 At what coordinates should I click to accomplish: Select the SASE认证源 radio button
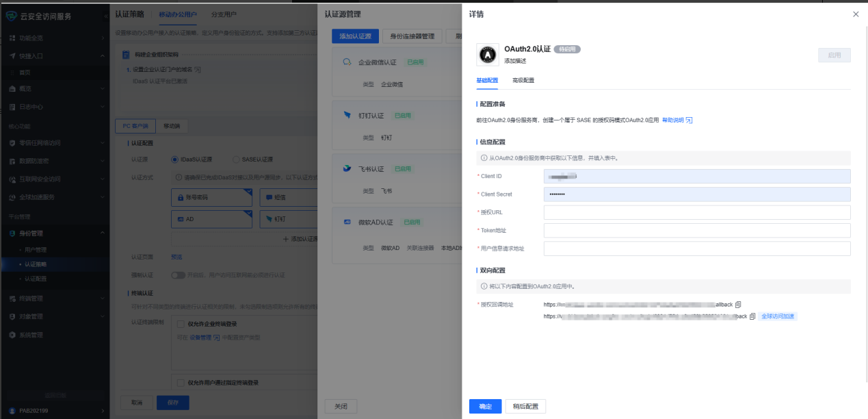(236, 160)
